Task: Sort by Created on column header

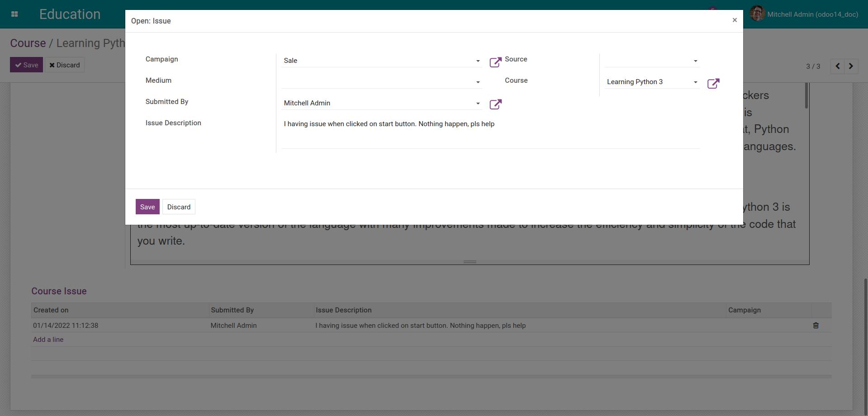Action: 51,310
